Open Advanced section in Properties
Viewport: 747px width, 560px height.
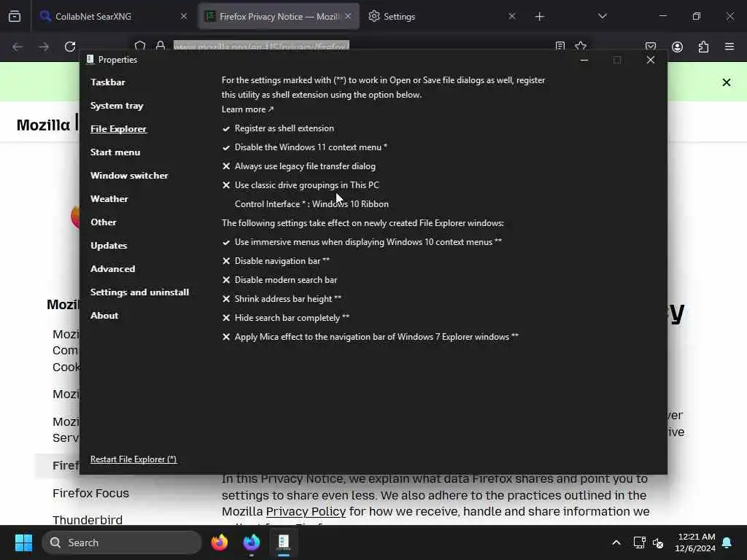(x=112, y=268)
